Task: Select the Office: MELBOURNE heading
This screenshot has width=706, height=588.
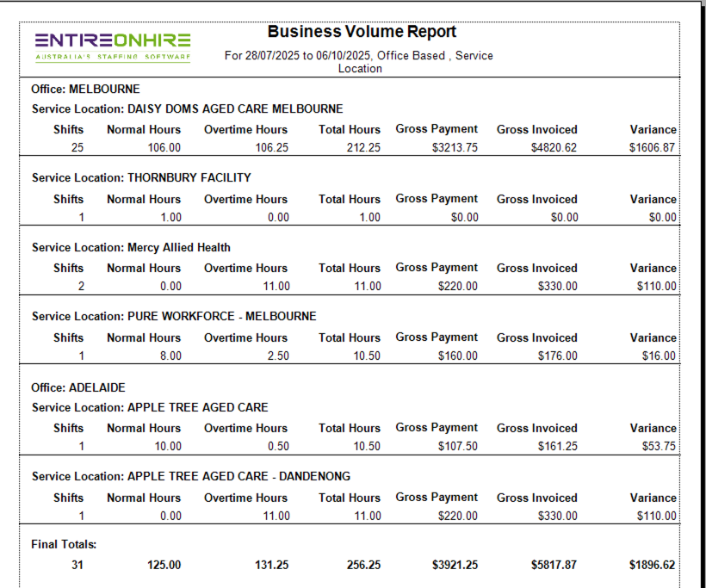Action: 85,89
